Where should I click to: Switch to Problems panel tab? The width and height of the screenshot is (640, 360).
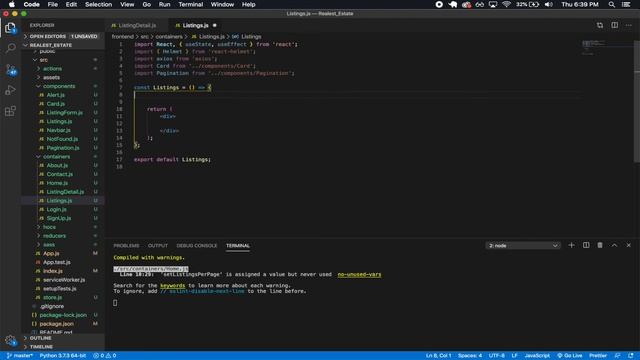tap(126, 246)
